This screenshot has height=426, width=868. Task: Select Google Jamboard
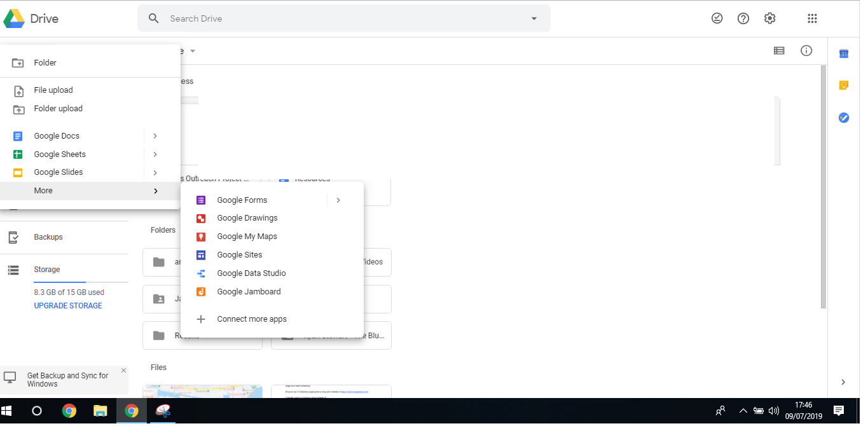[272, 292]
